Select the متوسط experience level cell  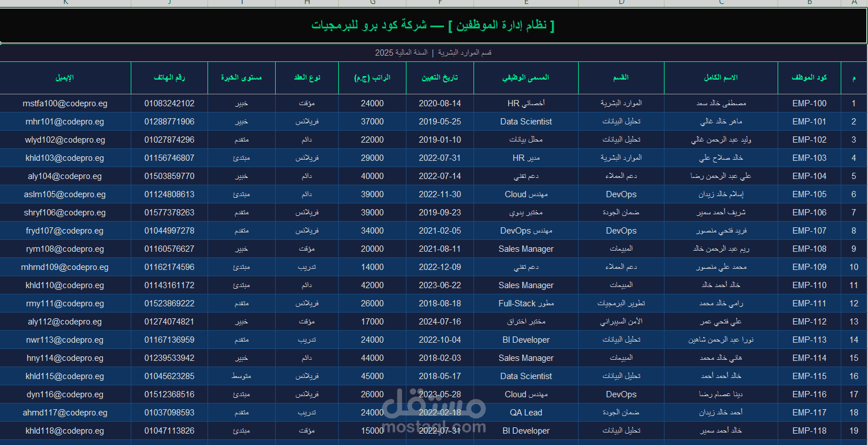pos(242,376)
